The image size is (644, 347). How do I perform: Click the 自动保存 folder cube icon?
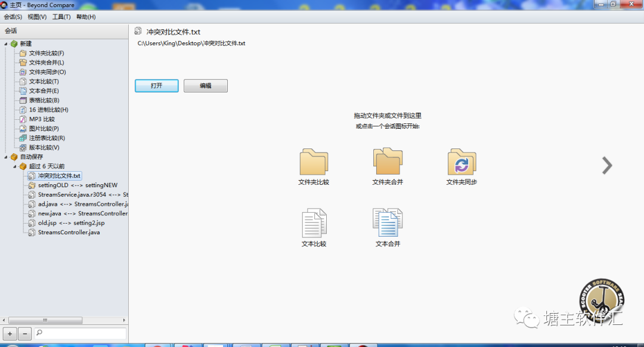tap(14, 157)
